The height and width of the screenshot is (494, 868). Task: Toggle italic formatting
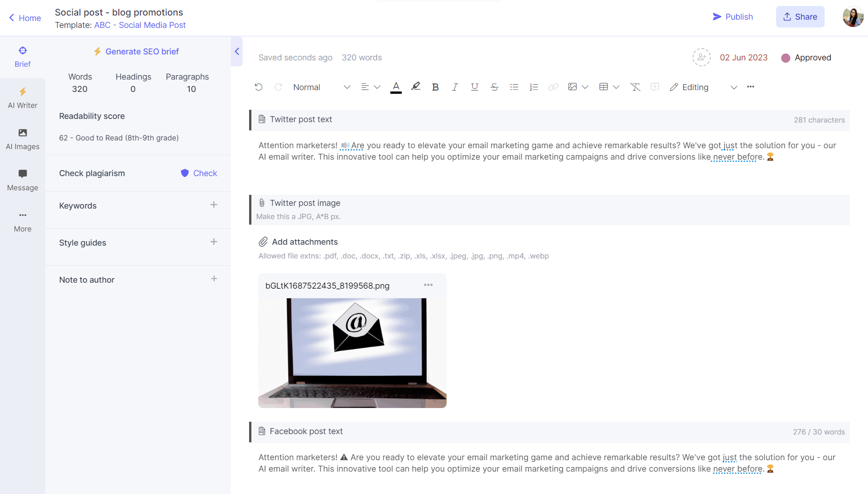(455, 87)
